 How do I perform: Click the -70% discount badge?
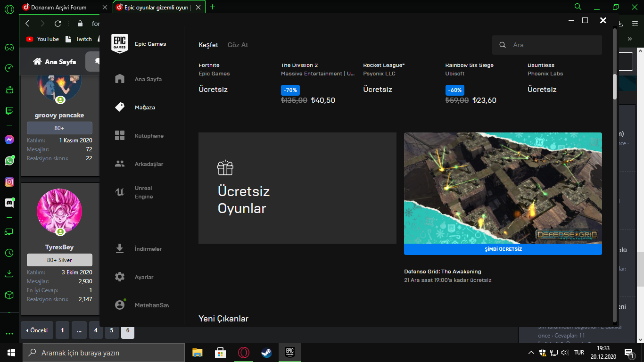(x=290, y=90)
